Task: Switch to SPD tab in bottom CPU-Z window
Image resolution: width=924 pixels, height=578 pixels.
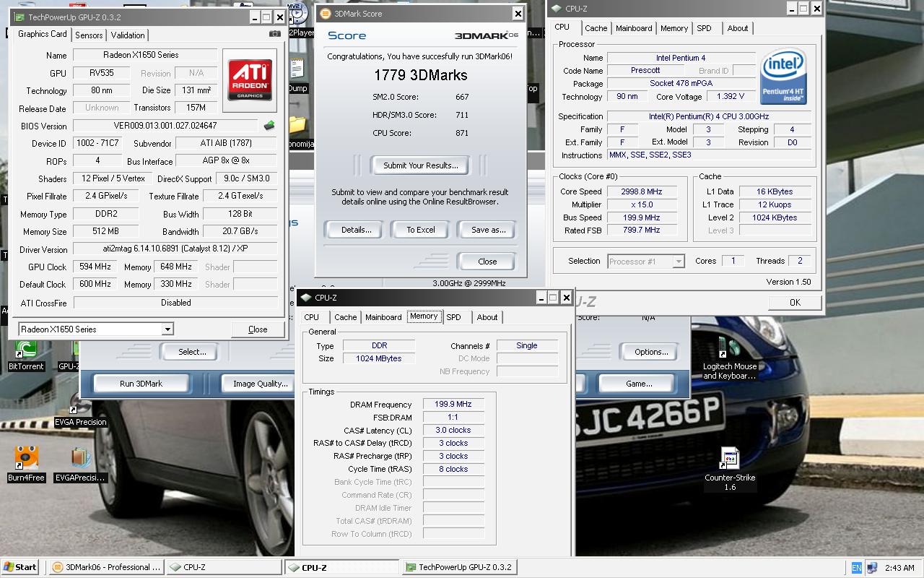Action: [453, 317]
